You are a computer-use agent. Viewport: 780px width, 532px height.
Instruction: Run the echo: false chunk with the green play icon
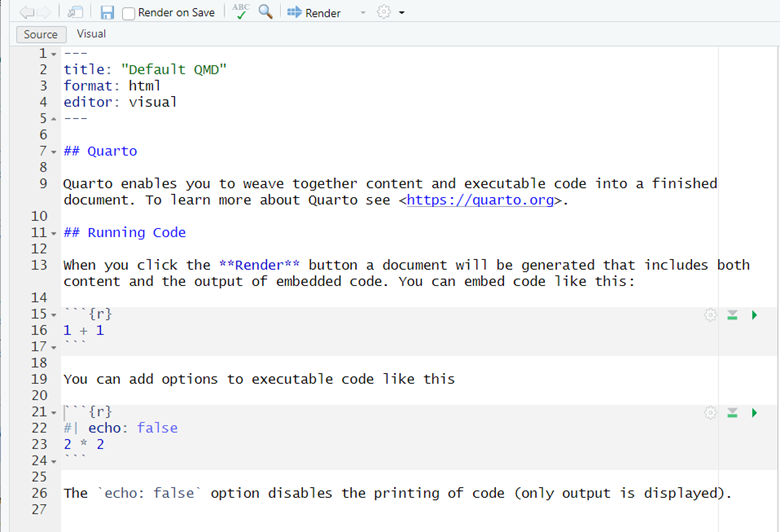[755, 413]
